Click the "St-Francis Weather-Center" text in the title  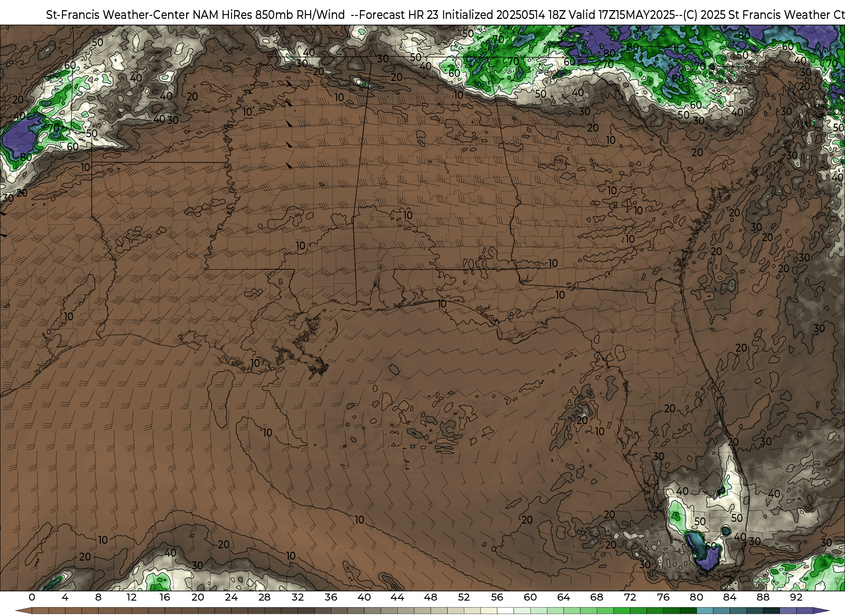coord(118,15)
